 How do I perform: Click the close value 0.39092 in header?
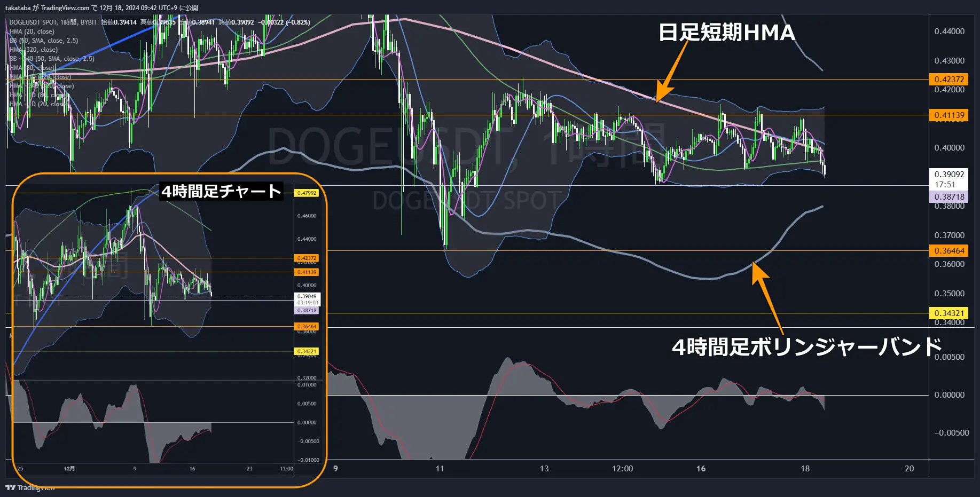click(242, 22)
